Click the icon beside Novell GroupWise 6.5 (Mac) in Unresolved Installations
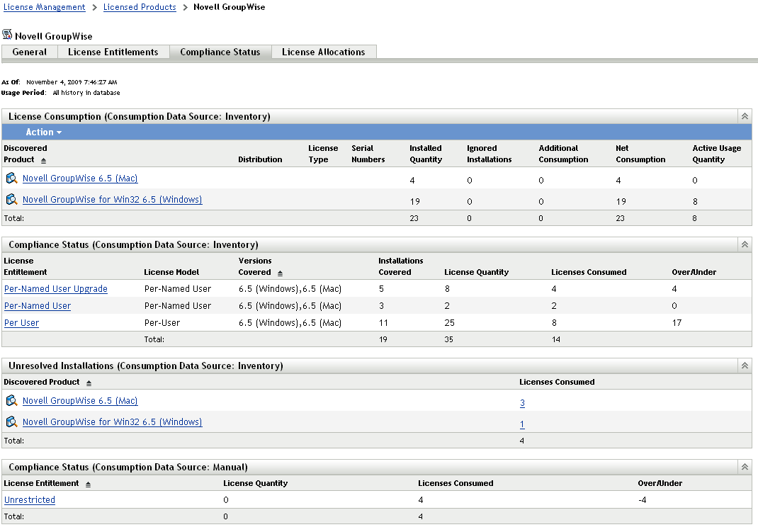 [11, 400]
